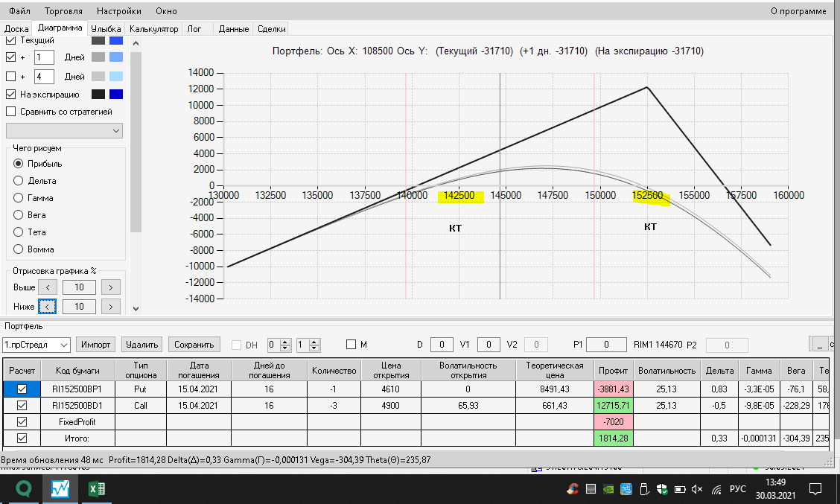
Task: Enable Сравнить со стратегией checkbox
Action: click(10, 112)
